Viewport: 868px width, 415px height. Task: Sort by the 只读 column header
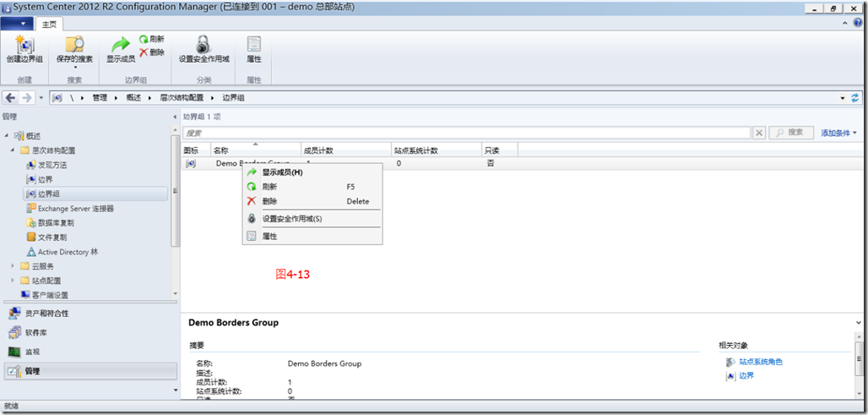[499, 150]
